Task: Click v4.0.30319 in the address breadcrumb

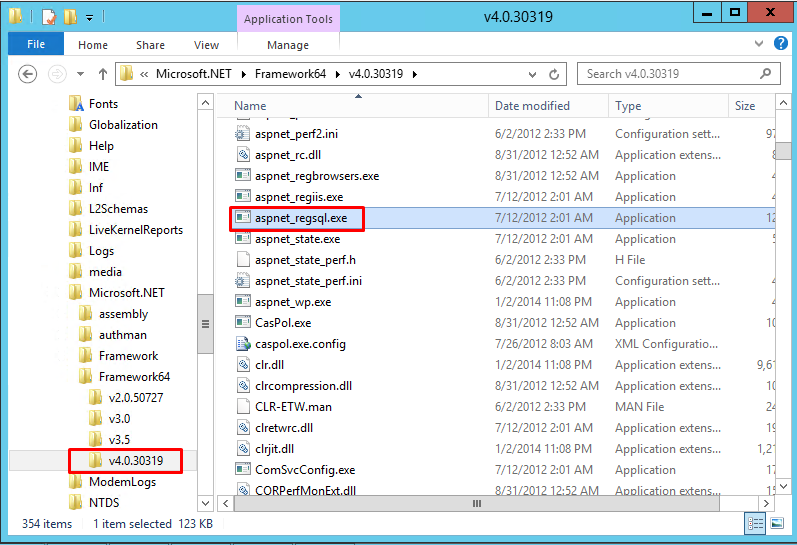Action: point(376,74)
